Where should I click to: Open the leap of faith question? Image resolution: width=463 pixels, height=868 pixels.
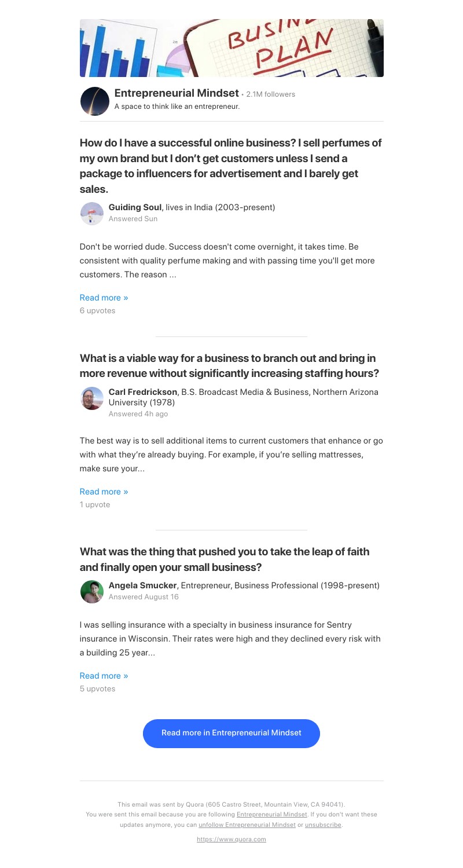[225, 559]
